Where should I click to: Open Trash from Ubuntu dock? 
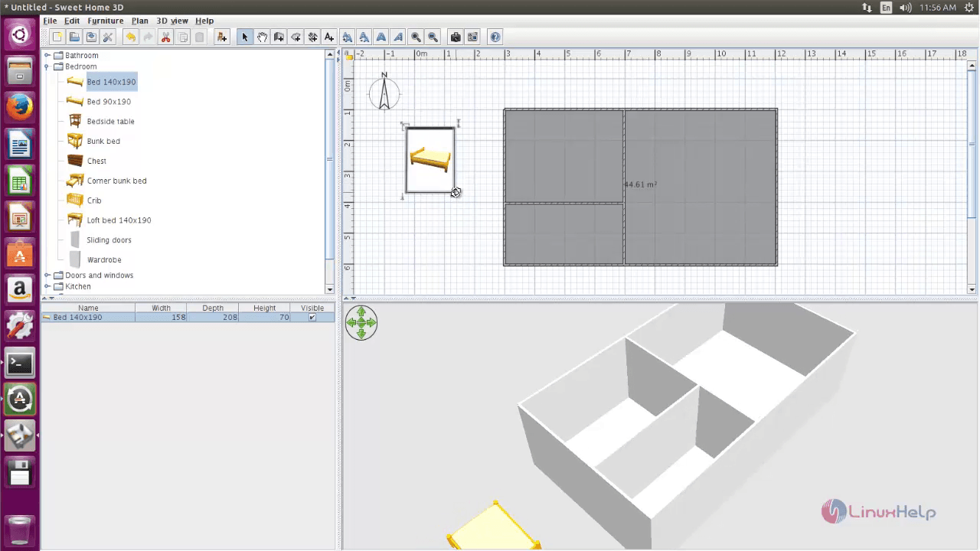[x=20, y=530]
